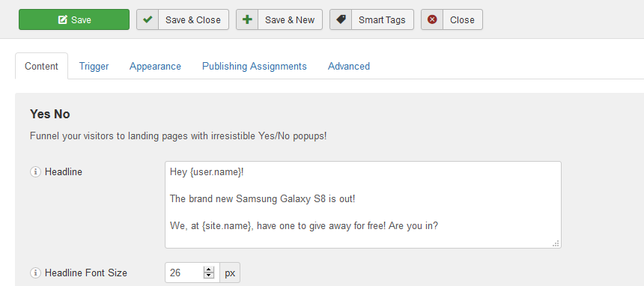Click the 'Funnel your visitors' description text

click(178, 136)
